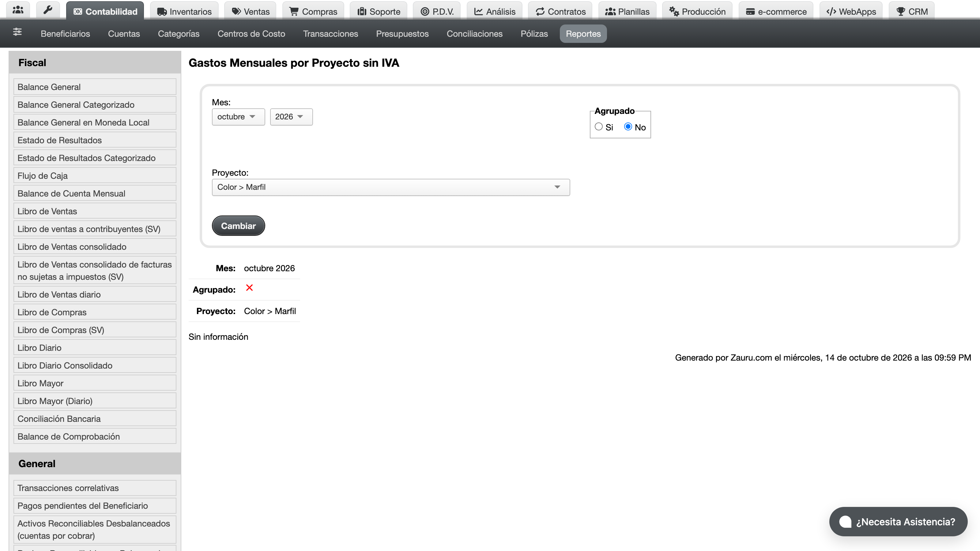The height and width of the screenshot is (551, 980).
Task: Open the Inventarios truck tab
Action: [x=184, y=11]
